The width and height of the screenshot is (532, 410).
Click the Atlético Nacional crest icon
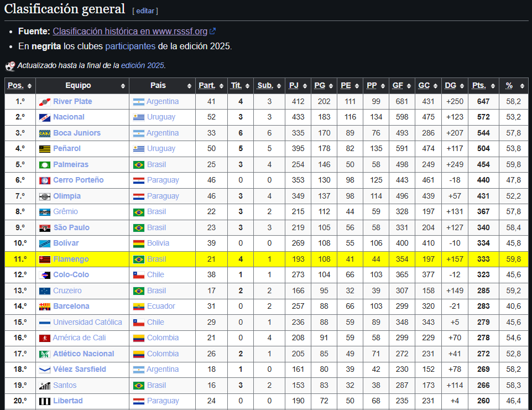click(45, 354)
